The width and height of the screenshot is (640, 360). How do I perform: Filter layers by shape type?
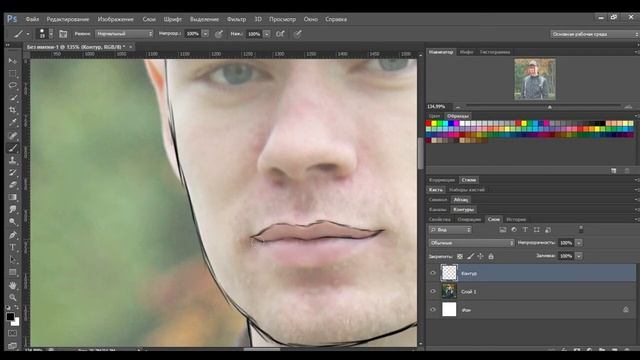(x=536, y=230)
